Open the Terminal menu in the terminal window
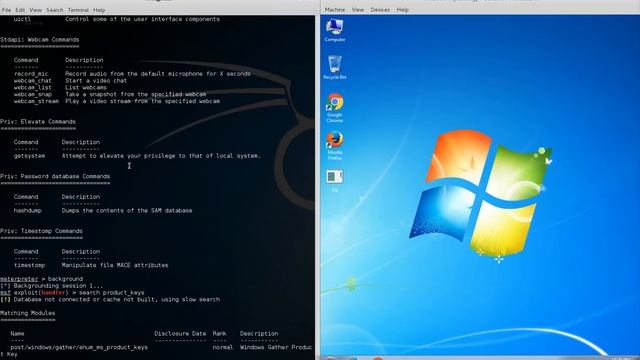This screenshot has height=360, width=640. (x=78, y=10)
